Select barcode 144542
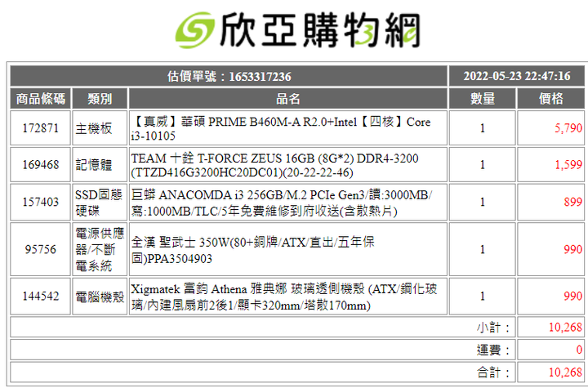The width and height of the screenshot is (588, 388). tap(41, 296)
